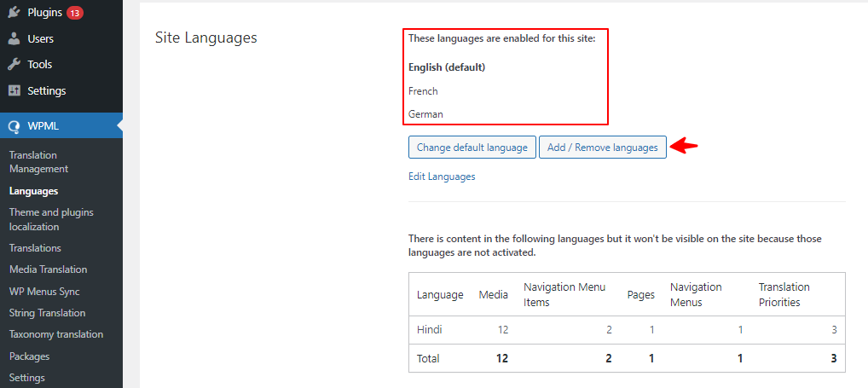868x388 pixels.
Task: Click the WPML logo icon
Action: 14,126
